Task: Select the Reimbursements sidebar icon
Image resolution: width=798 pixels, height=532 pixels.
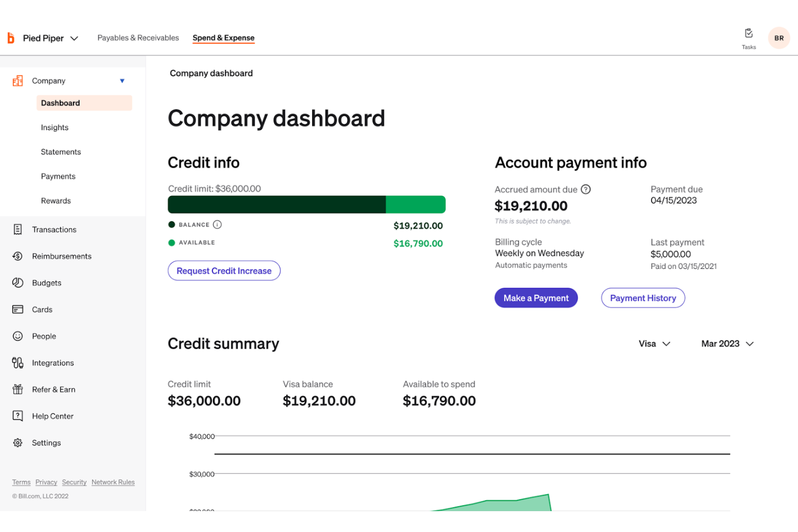Action: coord(18,256)
